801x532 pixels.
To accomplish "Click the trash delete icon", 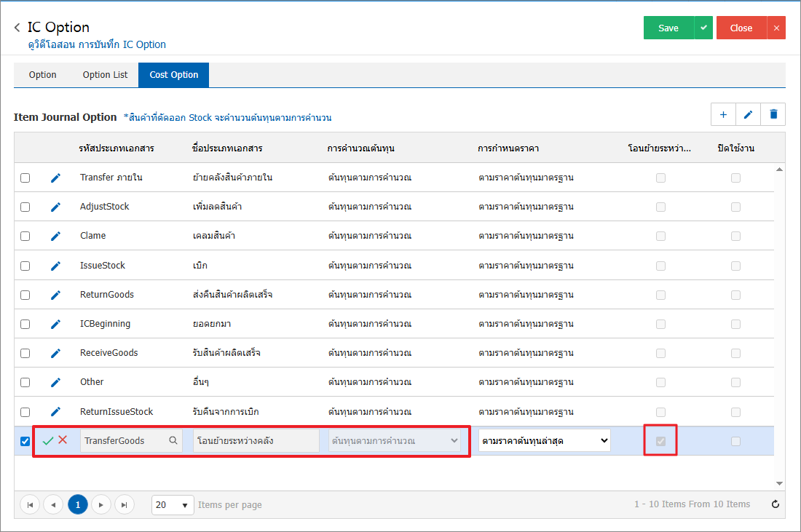I will pos(773,114).
